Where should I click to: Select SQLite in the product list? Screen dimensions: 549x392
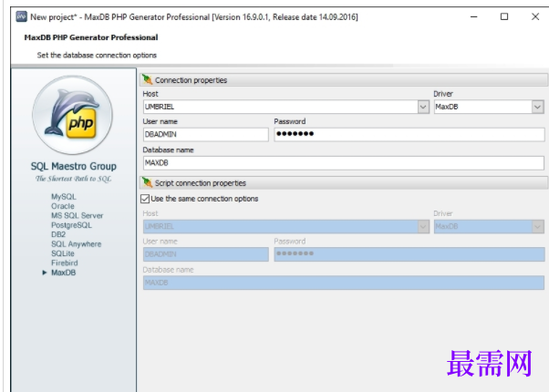point(63,253)
